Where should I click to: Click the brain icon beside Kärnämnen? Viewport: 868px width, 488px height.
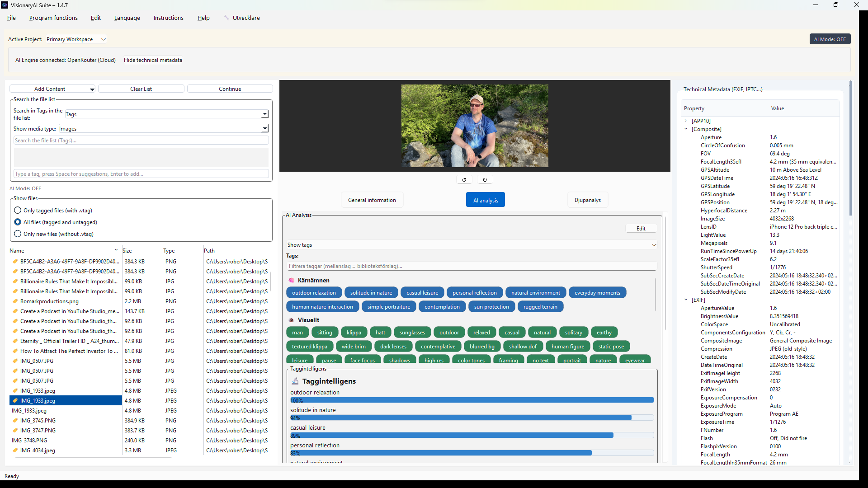(292, 281)
